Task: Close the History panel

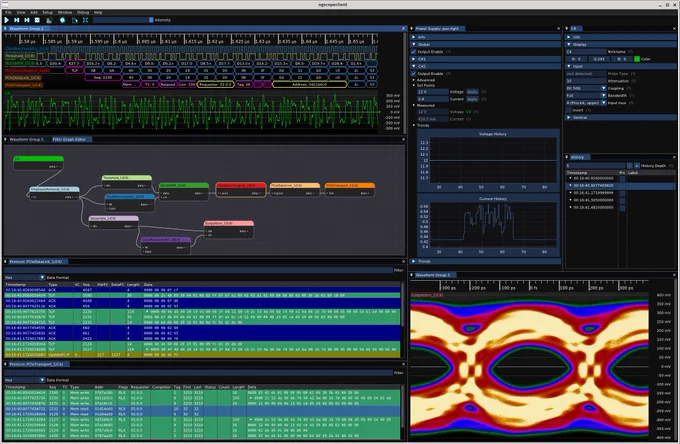Action: pos(674,157)
